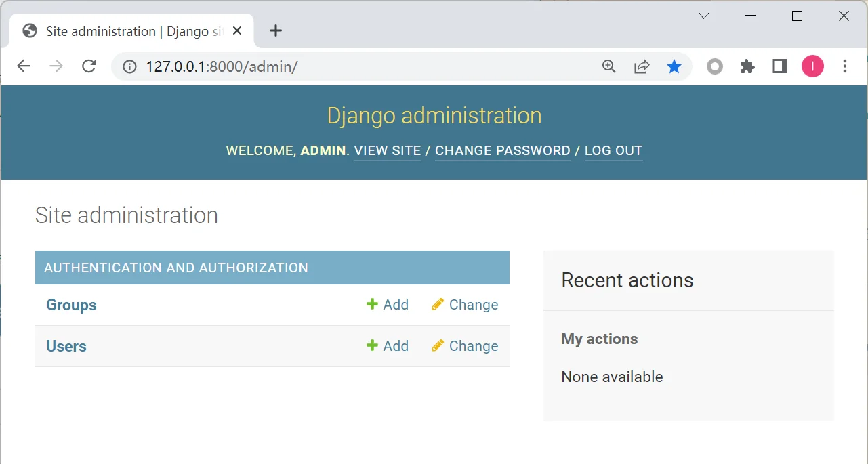Expand the tab search chevron

(x=704, y=16)
